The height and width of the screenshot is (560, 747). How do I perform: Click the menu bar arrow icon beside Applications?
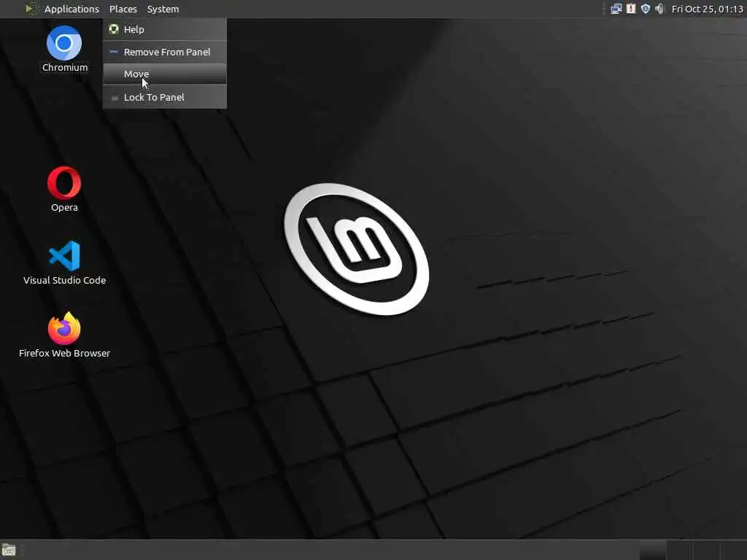(31, 9)
